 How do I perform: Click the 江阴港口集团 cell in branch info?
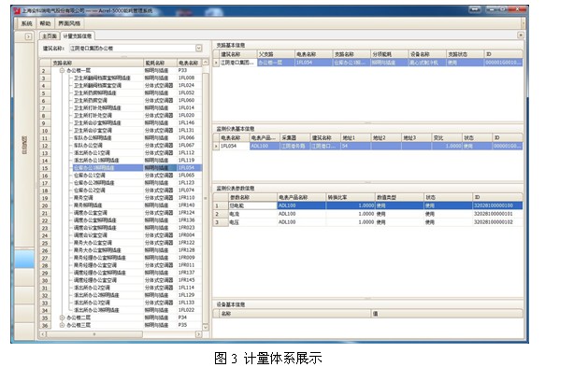click(x=238, y=63)
